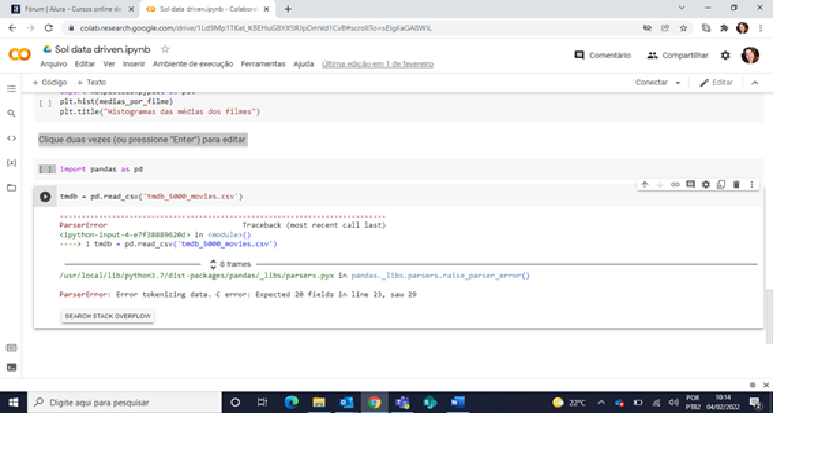The width and height of the screenshot is (819, 460).
Task: Select the import pandas as pd cell
Action: pos(399,169)
